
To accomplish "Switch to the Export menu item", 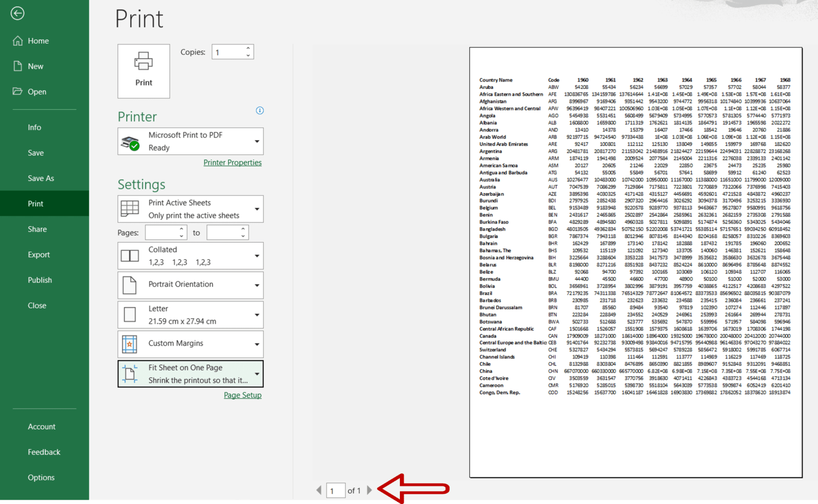I will click(39, 254).
